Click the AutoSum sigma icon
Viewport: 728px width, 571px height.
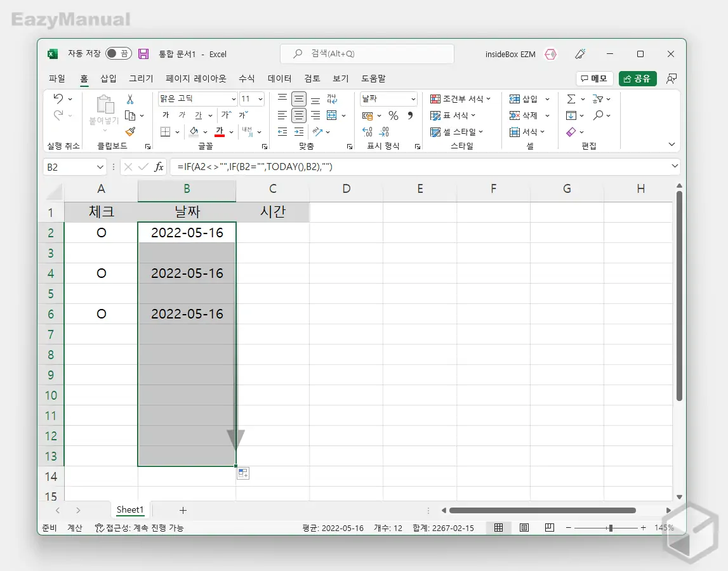[571, 99]
